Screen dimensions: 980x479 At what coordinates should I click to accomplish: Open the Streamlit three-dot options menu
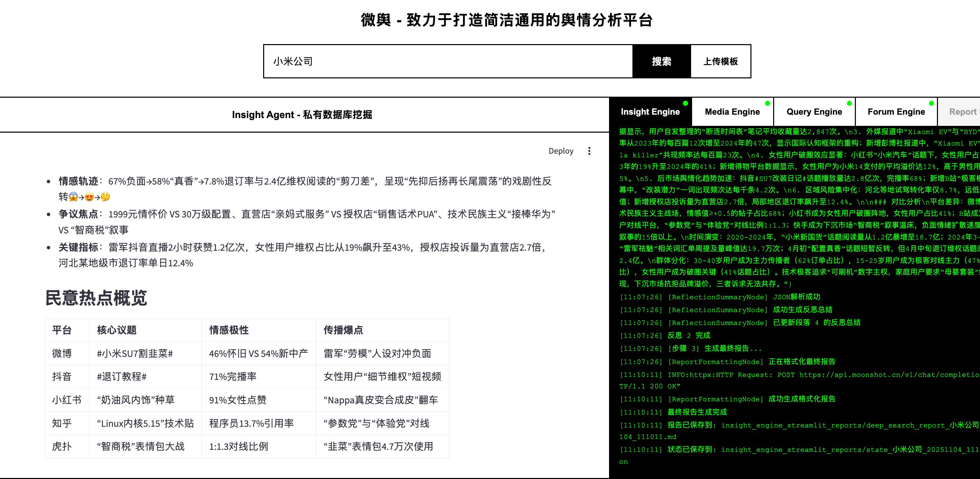[589, 151]
